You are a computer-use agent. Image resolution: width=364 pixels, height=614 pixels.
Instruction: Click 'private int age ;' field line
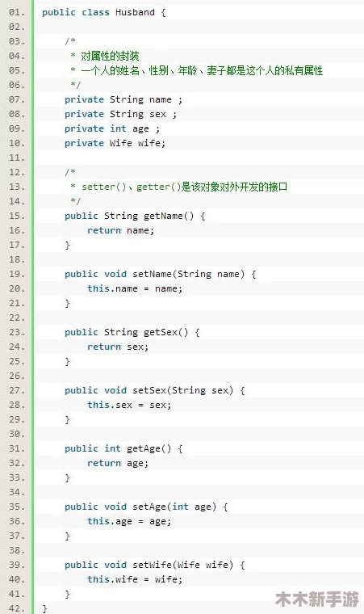[112, 128]
